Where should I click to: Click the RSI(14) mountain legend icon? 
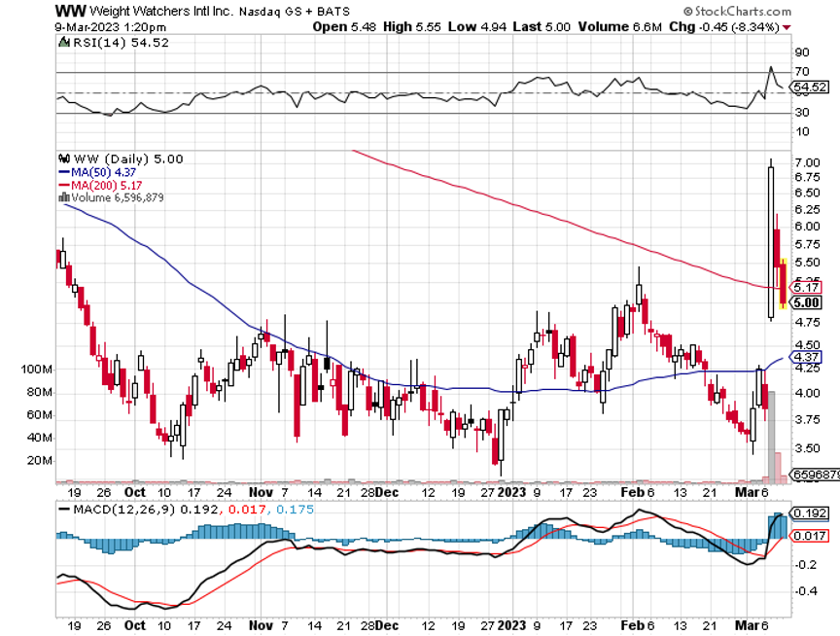pyautogui.click(x=63, y=42)
